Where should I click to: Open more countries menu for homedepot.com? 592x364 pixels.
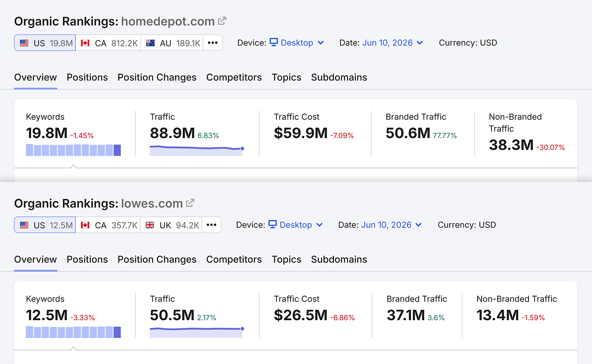coord(213,43)
